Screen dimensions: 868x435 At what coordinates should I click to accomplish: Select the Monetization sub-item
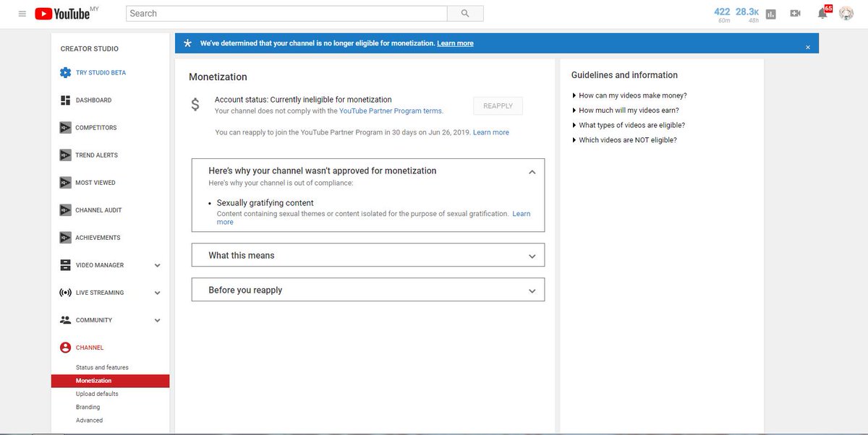click(x=110, y=381)
